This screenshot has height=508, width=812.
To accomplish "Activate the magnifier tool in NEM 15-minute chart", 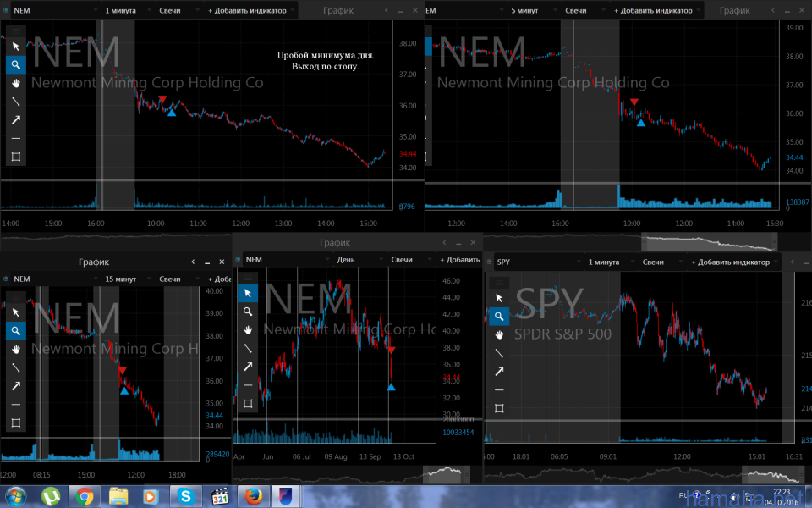I will pos(16,331).
